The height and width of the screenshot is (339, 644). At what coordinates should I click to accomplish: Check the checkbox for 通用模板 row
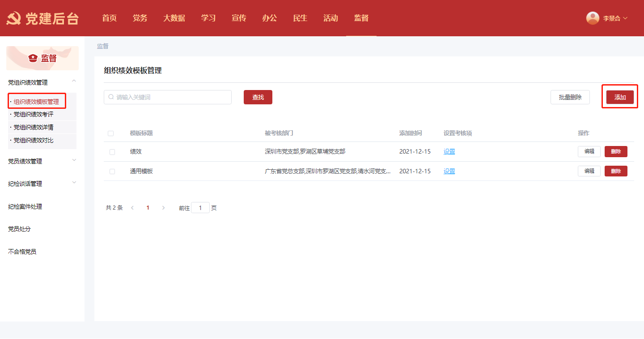[112, 172]
